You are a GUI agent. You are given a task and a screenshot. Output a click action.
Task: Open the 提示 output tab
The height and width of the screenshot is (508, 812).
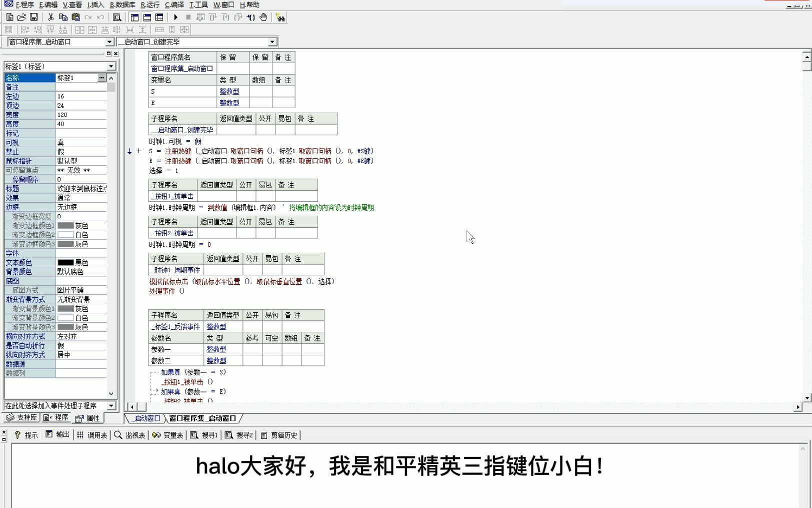click(26, 435)
